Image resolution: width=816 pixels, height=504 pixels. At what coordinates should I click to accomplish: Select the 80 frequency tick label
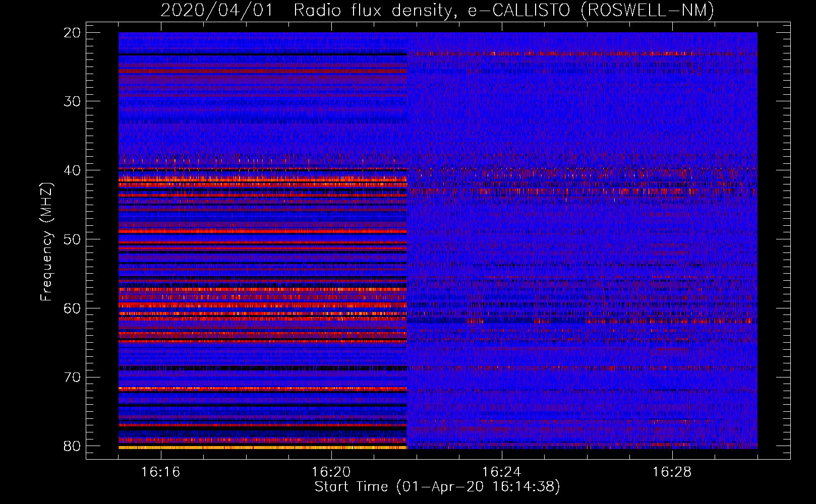[x=72, y=446]
